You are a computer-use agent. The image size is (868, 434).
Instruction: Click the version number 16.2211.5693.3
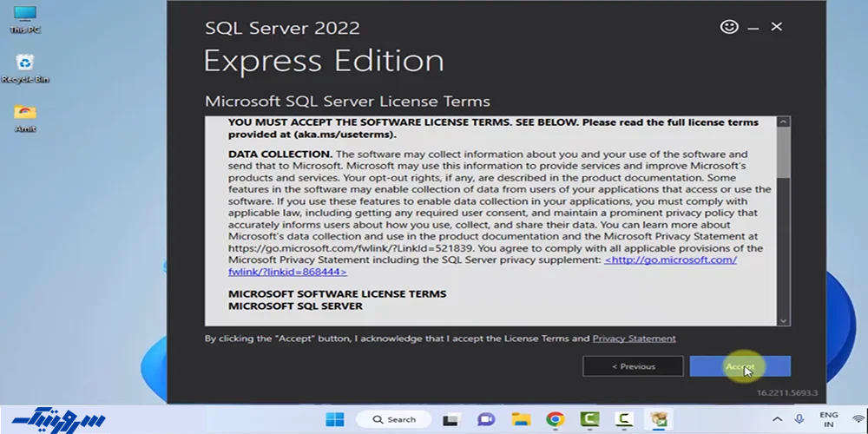[x=787, y=393]
